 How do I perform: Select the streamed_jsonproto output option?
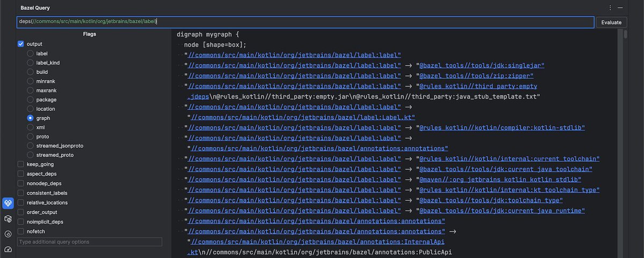click(31, 146)
